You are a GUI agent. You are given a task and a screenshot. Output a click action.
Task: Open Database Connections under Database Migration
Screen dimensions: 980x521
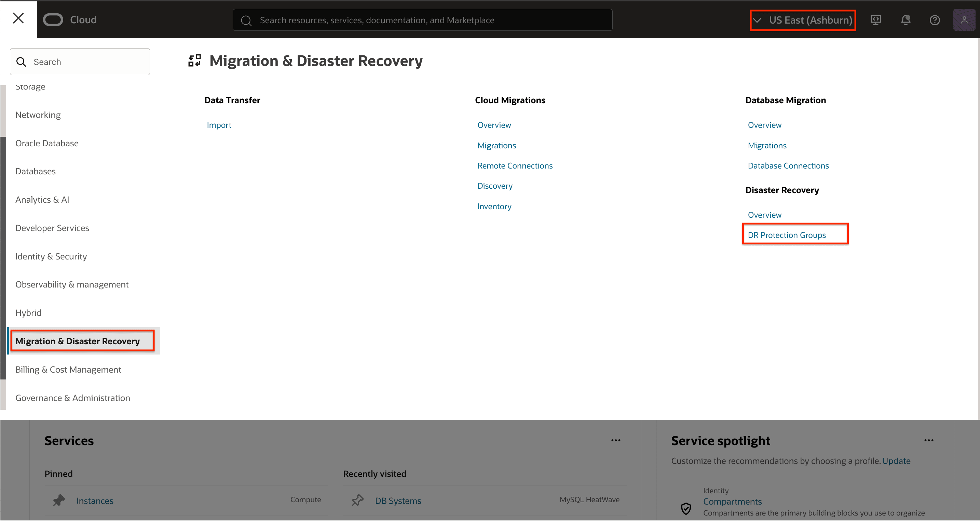[788, 165]
